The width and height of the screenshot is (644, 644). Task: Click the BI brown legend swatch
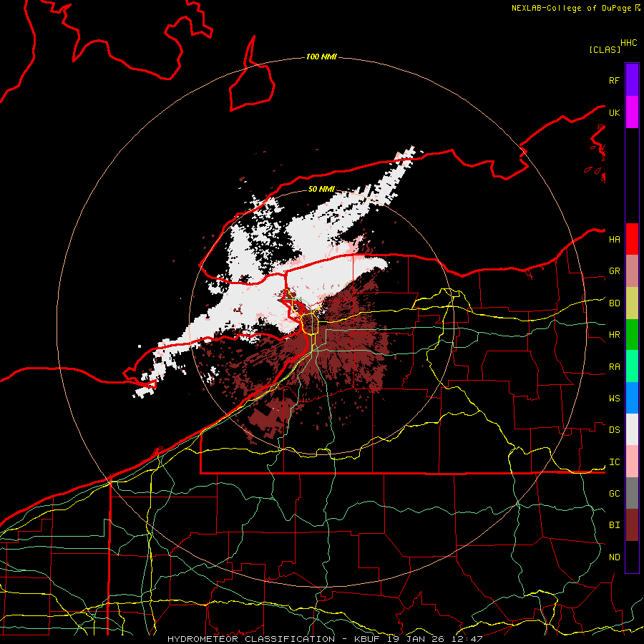632,525
